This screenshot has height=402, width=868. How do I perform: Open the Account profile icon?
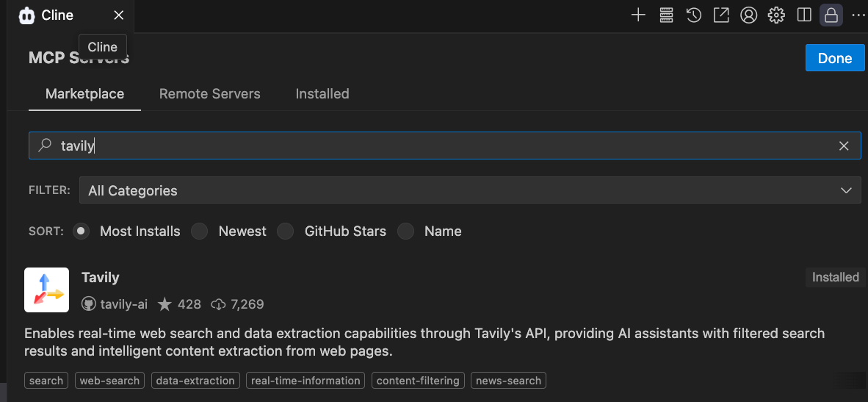749,15
